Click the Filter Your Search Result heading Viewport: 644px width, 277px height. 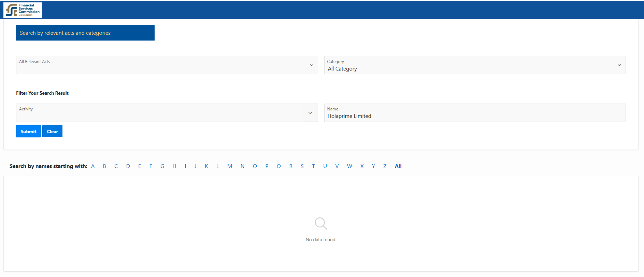point(42,93)
